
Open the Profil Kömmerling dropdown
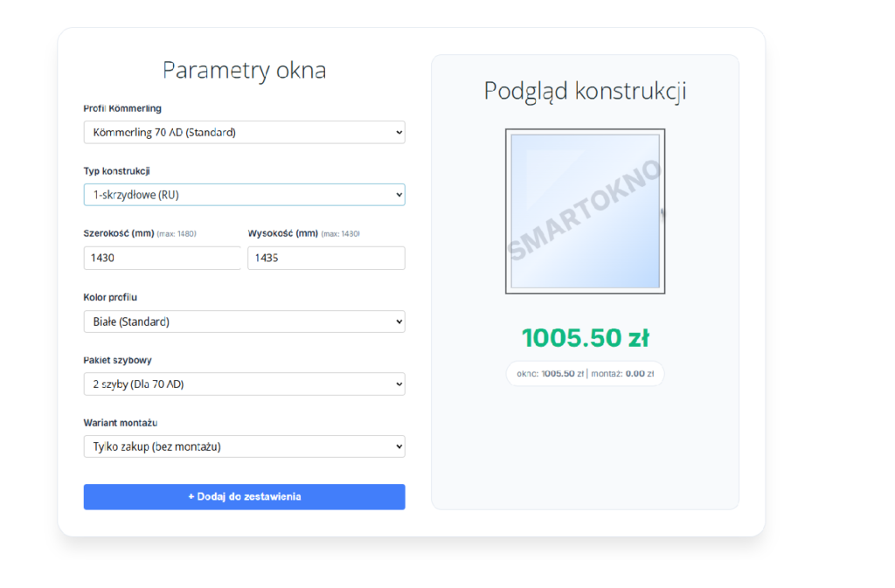[x=244, y=132]
